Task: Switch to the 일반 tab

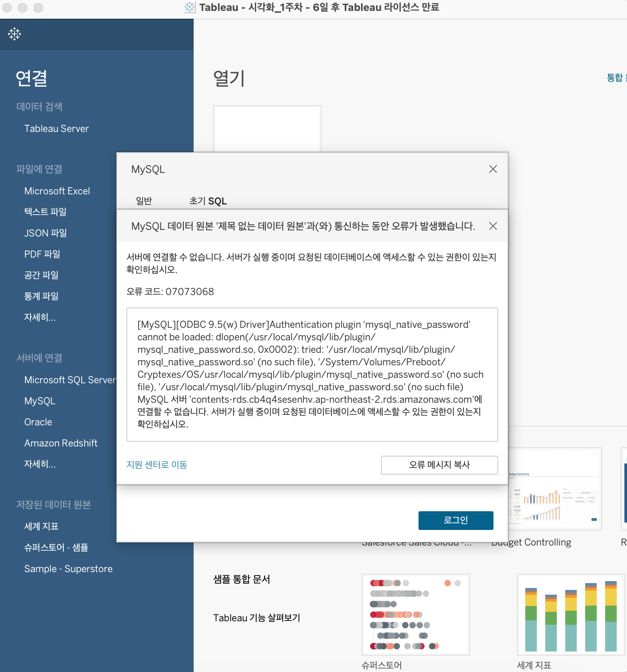Action: tap(144, 201)
